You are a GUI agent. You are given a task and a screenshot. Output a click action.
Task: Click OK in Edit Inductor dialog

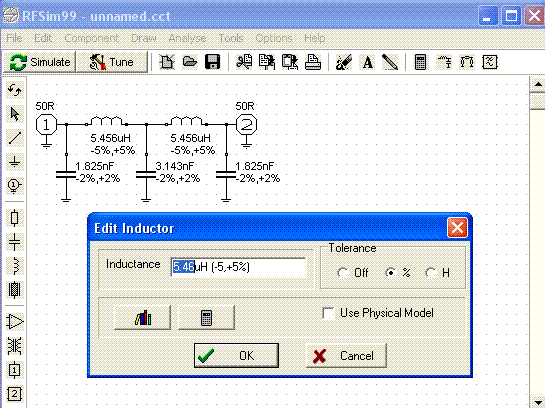click(236, 355)
